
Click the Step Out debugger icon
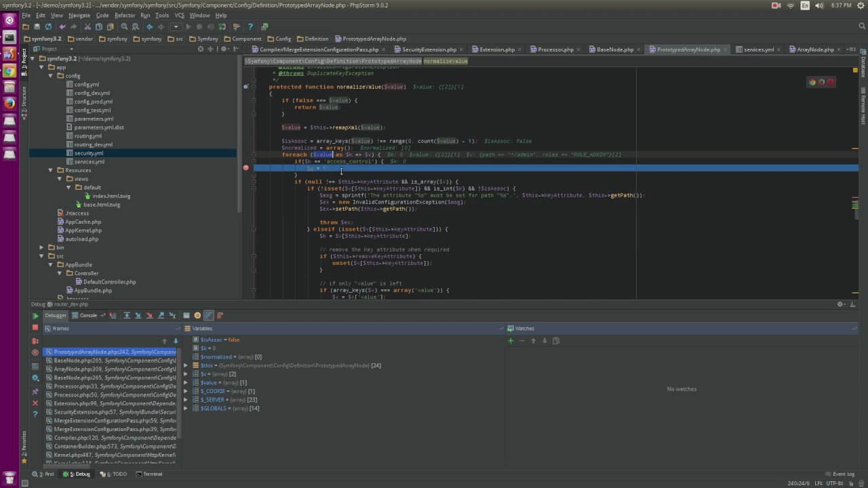(x=161, y=315)
